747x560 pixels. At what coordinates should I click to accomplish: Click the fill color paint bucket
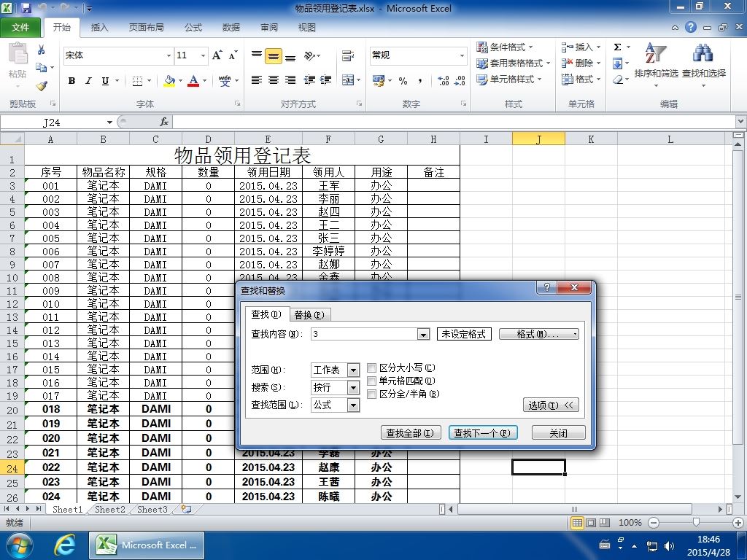tap(169, 81)
